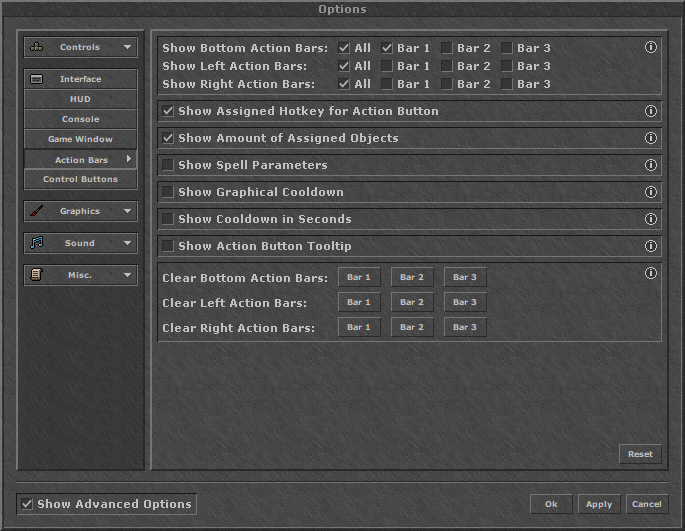Enable Bar 2 of Show Left Action Bars
This screenshot has height=531, width=685.
coord(446,66)
